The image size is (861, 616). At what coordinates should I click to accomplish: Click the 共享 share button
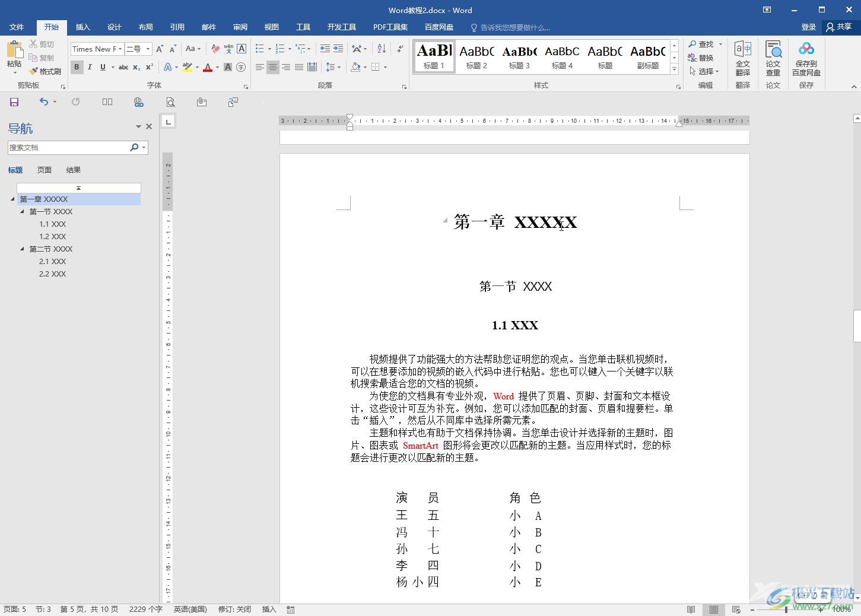(x=839, y=27)
